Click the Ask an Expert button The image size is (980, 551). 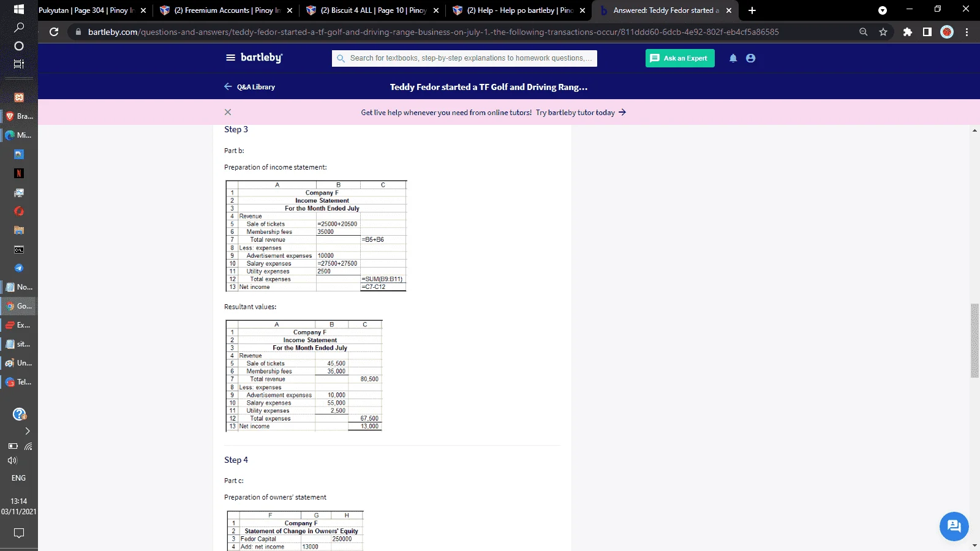tap(680, 58)
